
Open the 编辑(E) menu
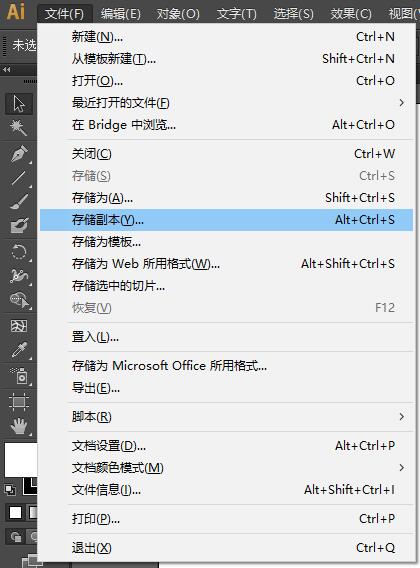click(x=121, y=14)
